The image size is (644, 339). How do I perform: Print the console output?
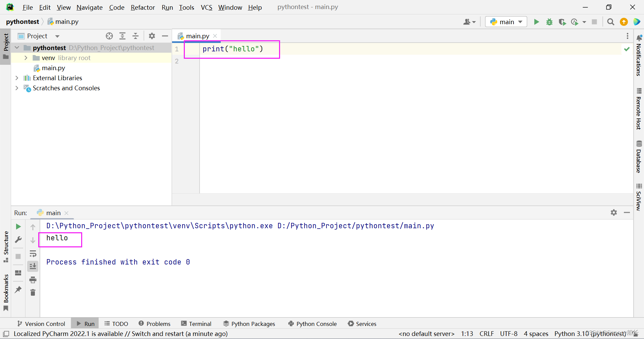click(x=33, y=280)
